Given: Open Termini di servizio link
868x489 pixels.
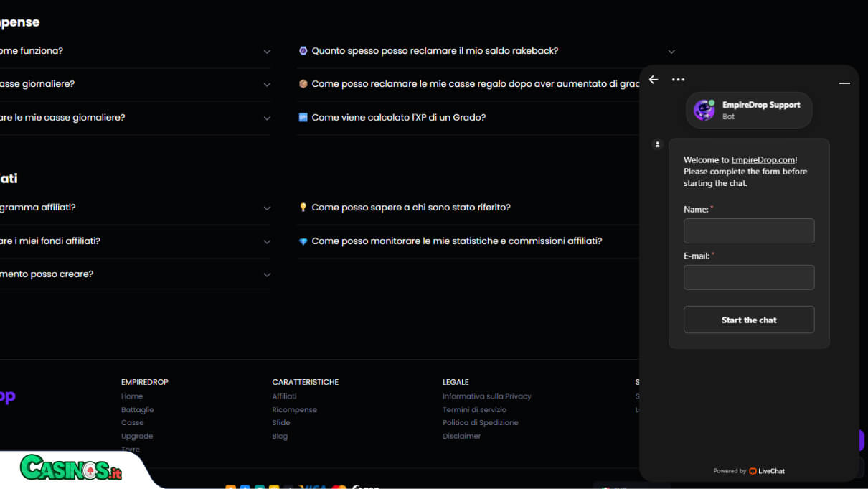Looking at the screenshot, I should [x=475, y=410].
